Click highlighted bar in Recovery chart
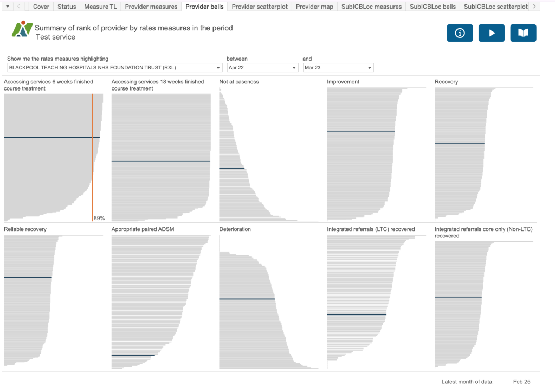 pyautogui.click(x=459, y=143)
